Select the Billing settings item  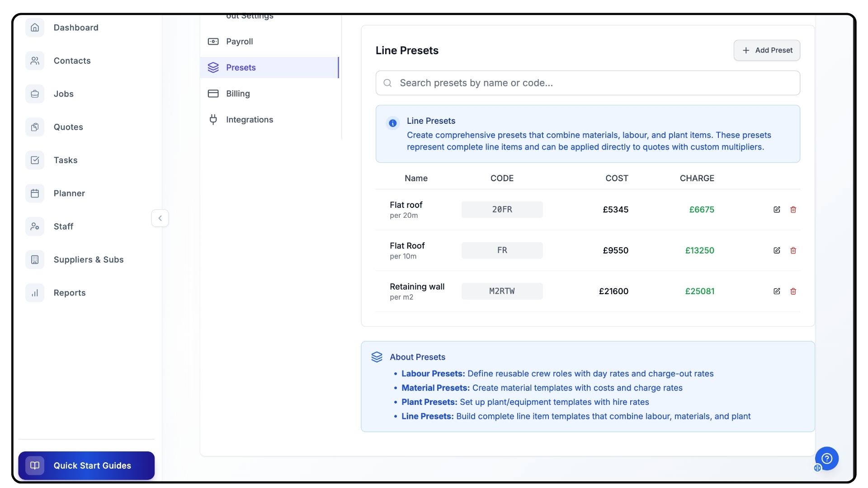pos(238,94)
